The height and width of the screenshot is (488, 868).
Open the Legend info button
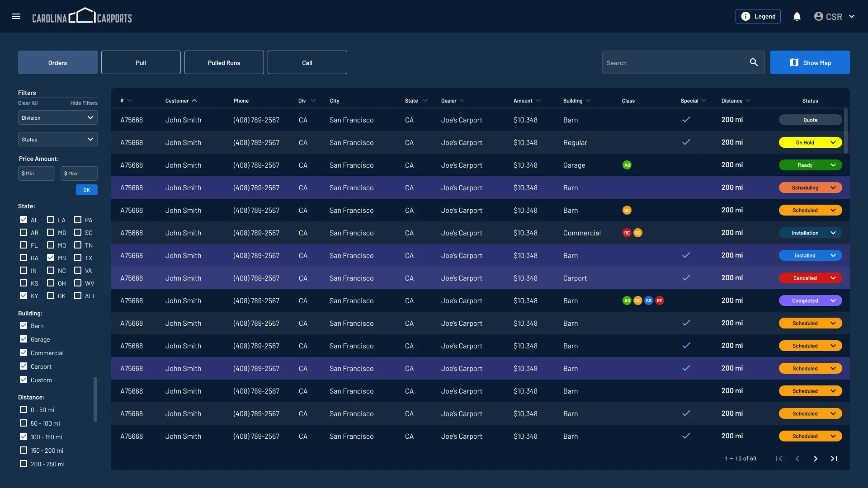click(758, 16)
